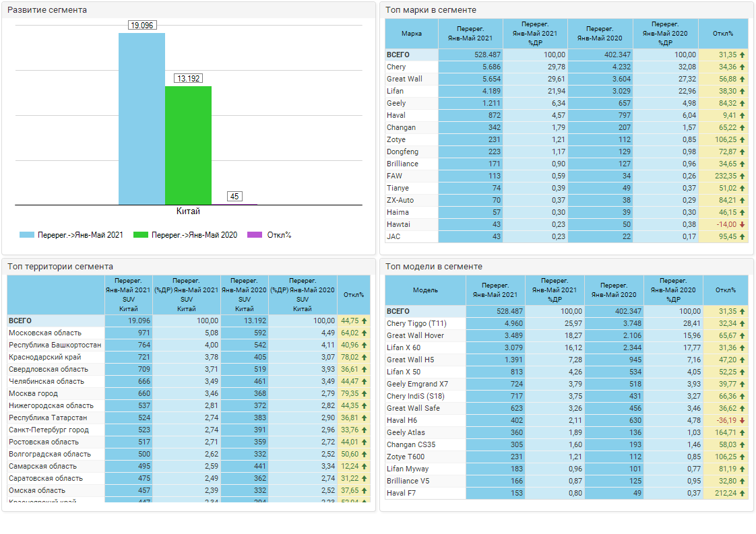Select Lifan X 60 in models table
This screenshot has height=534, width=756.
(404, 348)
